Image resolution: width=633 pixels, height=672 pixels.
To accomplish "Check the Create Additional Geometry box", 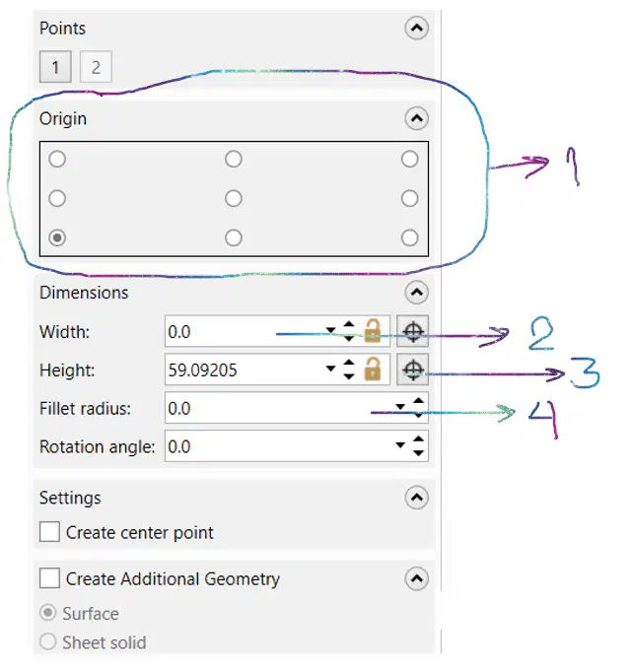I will coord(49,578).
